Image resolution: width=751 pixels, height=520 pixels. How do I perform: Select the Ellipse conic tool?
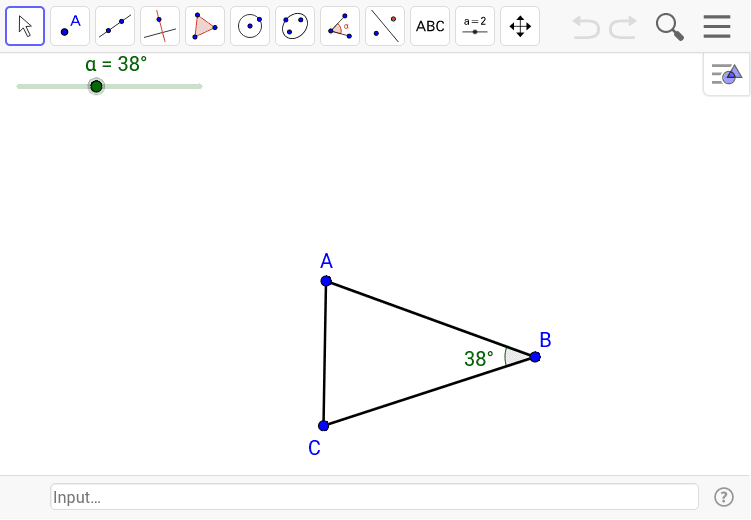[x=295, y=26]
